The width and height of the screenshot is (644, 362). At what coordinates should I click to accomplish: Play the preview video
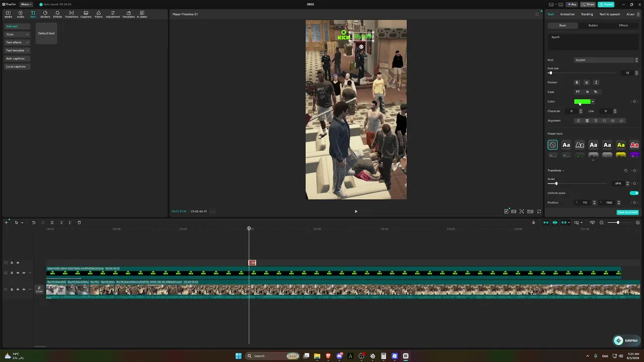point(356,212)
